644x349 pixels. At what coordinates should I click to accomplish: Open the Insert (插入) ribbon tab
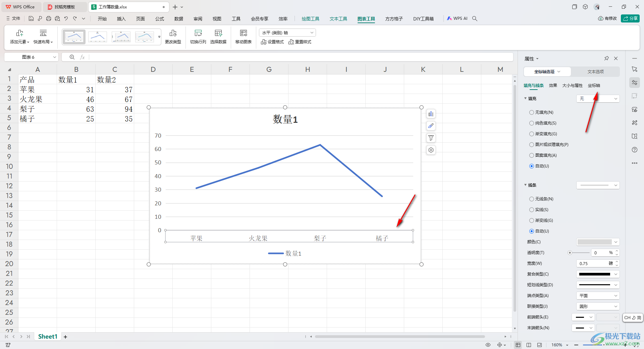121,19
